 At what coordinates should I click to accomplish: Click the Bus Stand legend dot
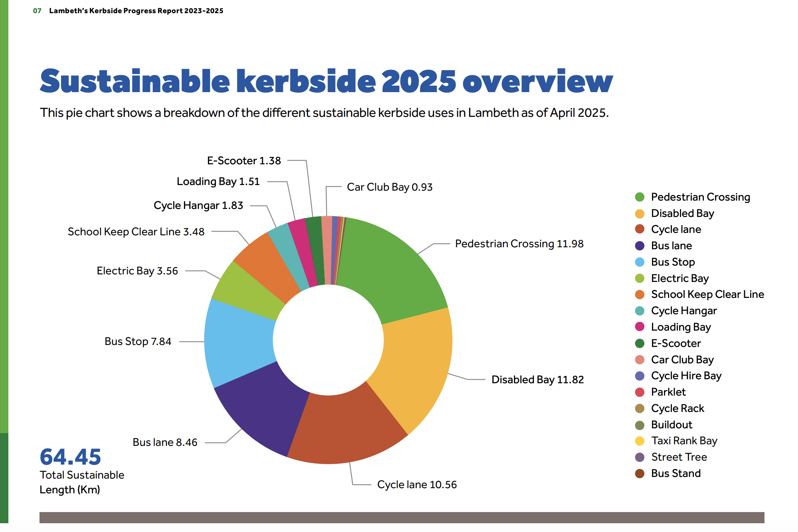(640, 473)
